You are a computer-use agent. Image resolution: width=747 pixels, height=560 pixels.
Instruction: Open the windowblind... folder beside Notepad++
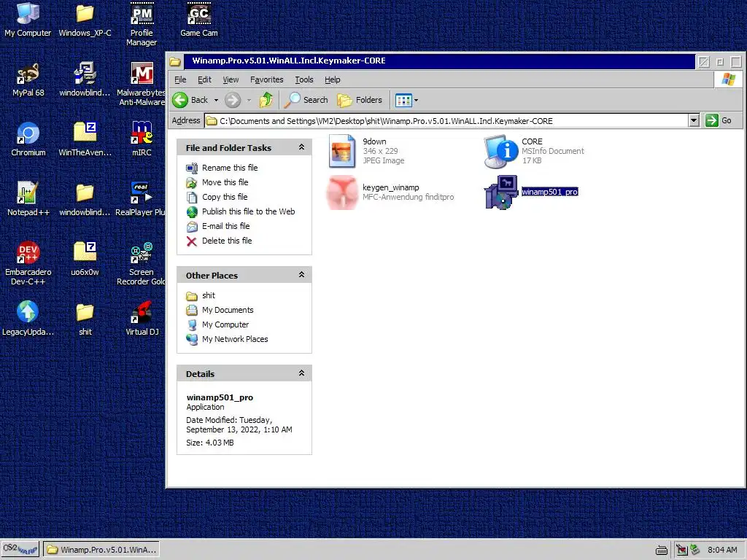[x=85, y=198]
